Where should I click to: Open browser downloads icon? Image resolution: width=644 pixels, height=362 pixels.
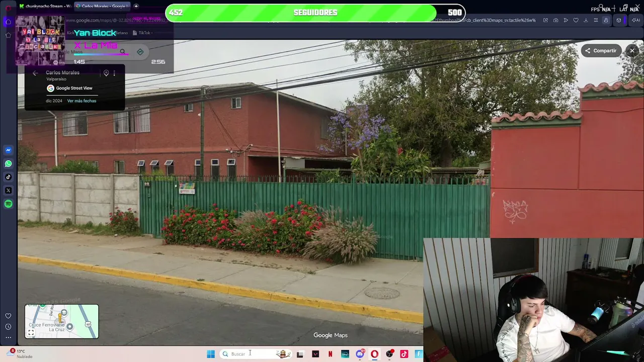click(x=586, y=20)
